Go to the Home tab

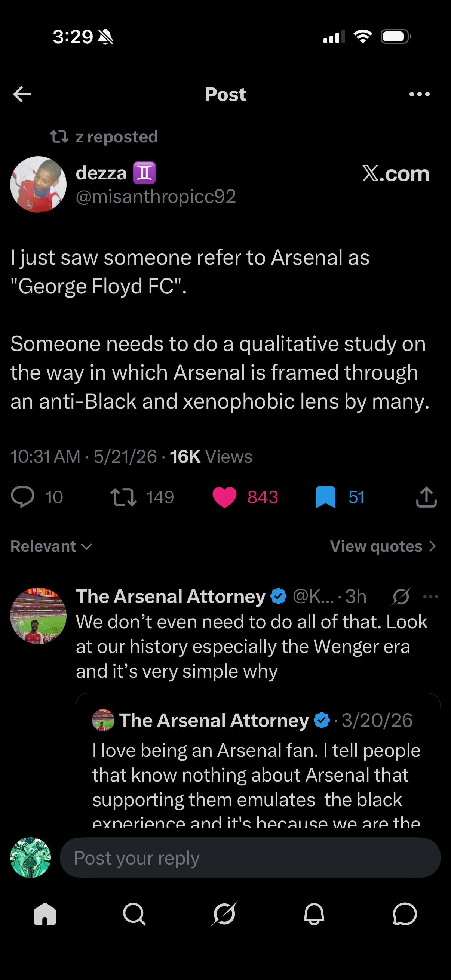pyautogui.click(x=45, y=914)
